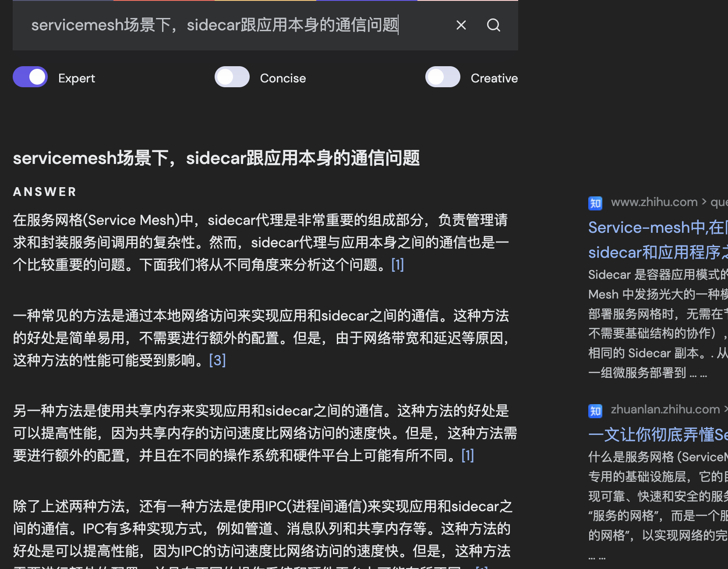This screenshot has width=728, height=569.
Task: Disable the Expert mode toggle
Action: tap(30, 77)
